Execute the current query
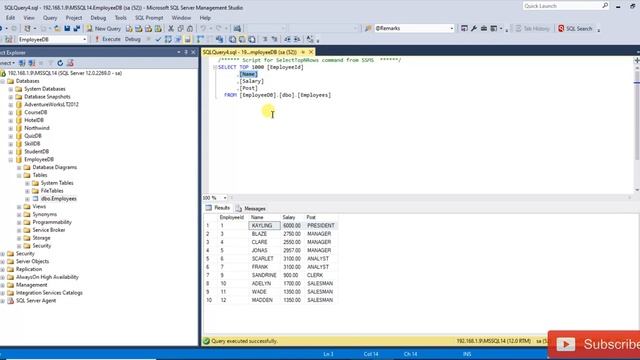This screenshot has height=360, width=640. [x=107, y=39]
